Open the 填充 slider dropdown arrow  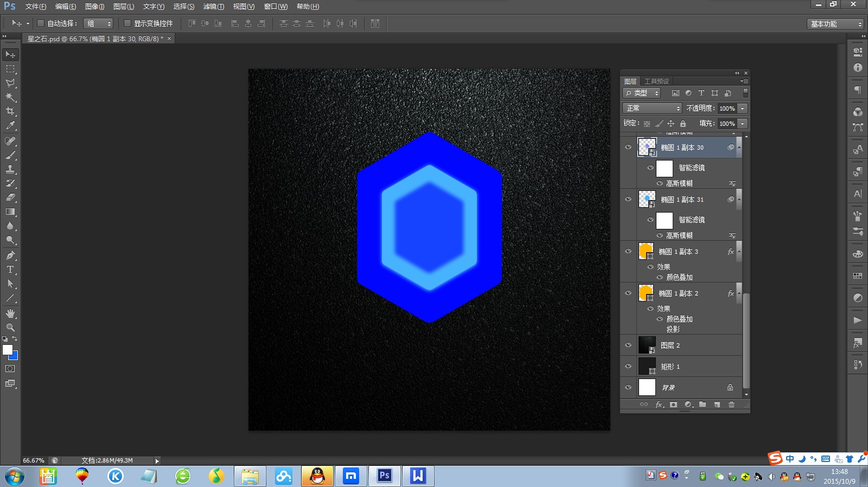pos(743,124)
